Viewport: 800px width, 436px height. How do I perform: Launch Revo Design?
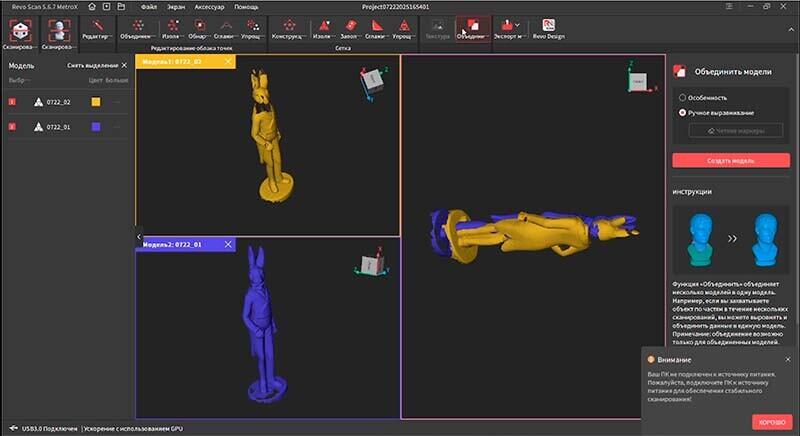pos(548,30)
